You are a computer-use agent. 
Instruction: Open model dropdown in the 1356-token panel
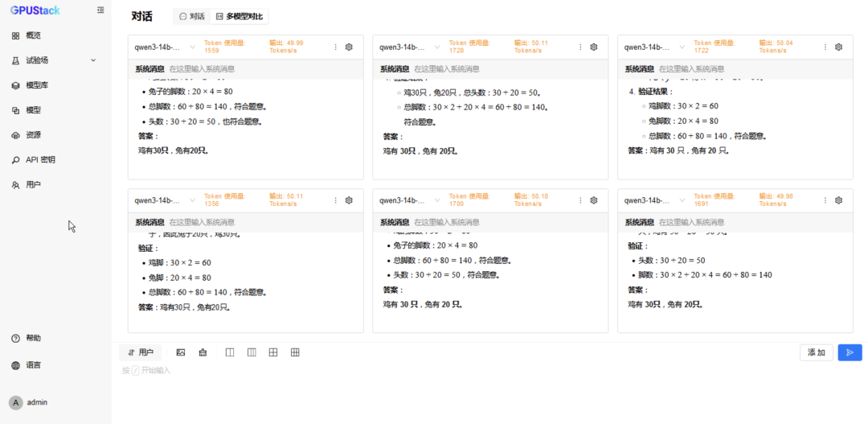point(165,200)
